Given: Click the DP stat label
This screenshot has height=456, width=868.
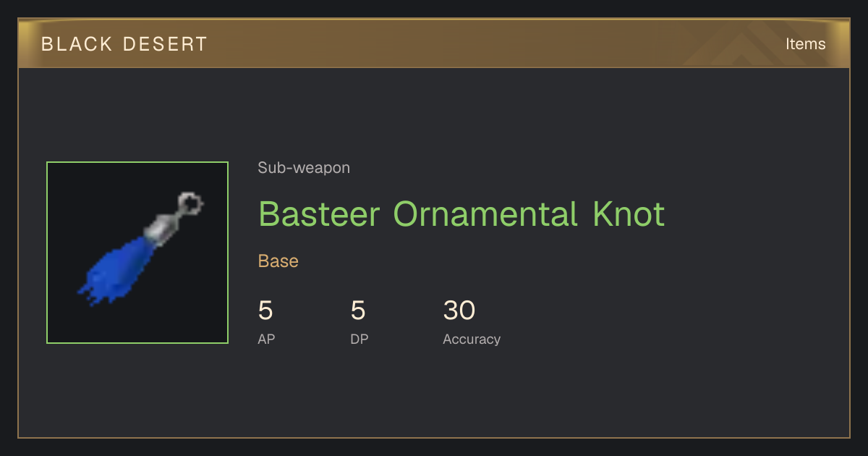Looking at the screenshot, I should click(359, 339).
